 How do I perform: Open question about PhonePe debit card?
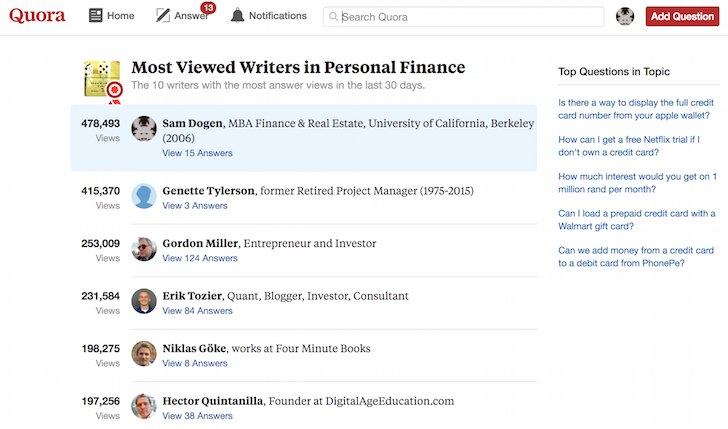(x=636, y=257)
